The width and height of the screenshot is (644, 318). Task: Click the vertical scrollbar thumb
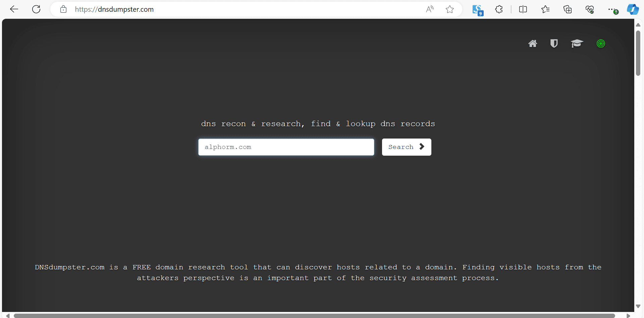click(x=638, y=53)
